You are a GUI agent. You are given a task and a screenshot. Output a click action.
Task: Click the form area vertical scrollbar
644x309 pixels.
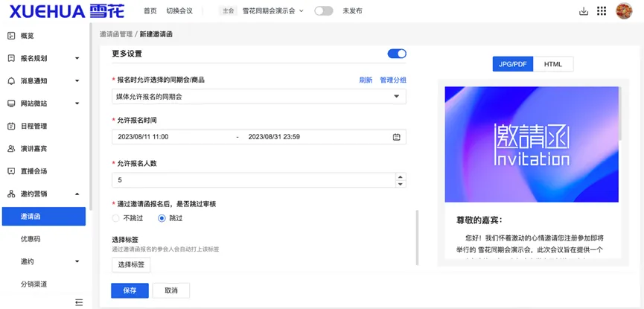point(416,237)
